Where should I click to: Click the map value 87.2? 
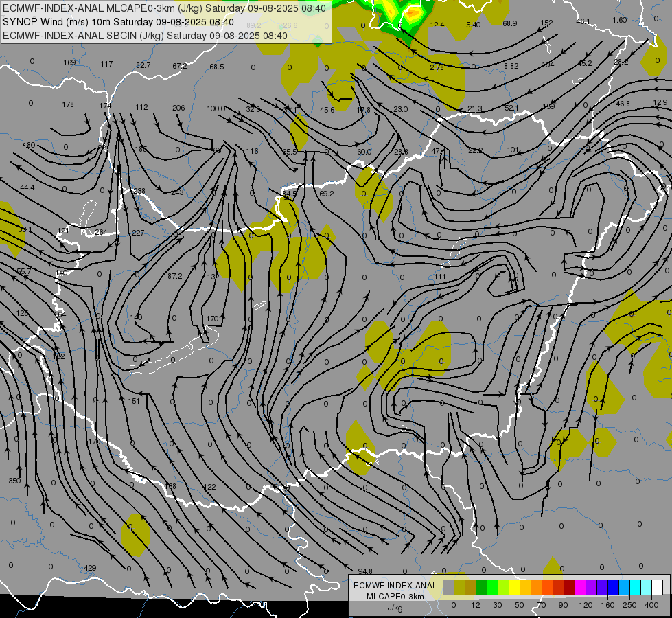tap(175, 276)
